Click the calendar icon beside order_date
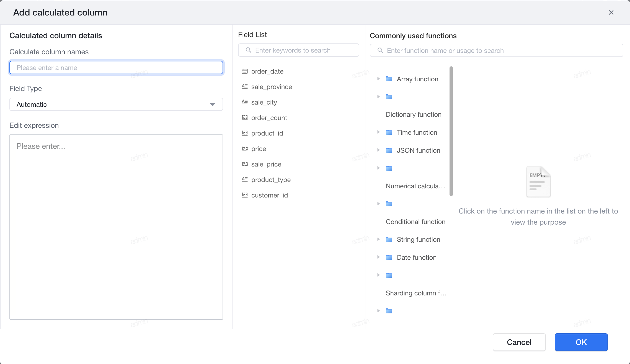This screenshot has width=630, height=364. pyautogui.click(x=245, y=71)
